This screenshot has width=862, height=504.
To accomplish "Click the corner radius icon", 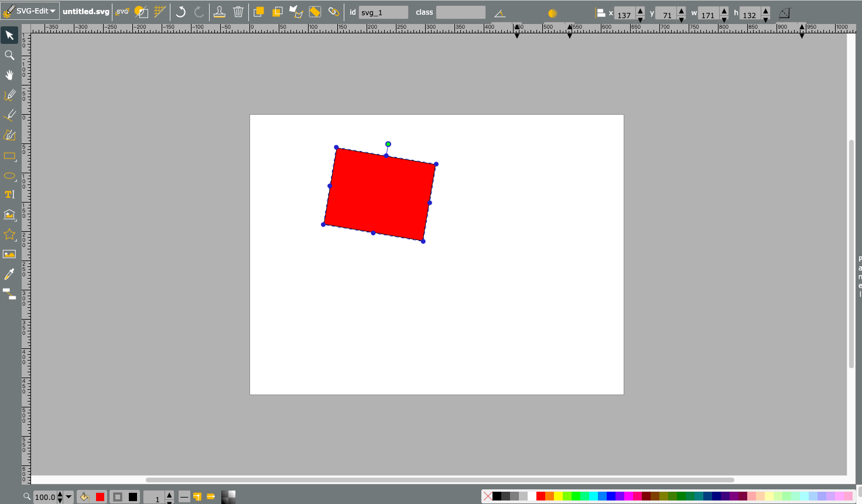I will [x=784, y=13].
